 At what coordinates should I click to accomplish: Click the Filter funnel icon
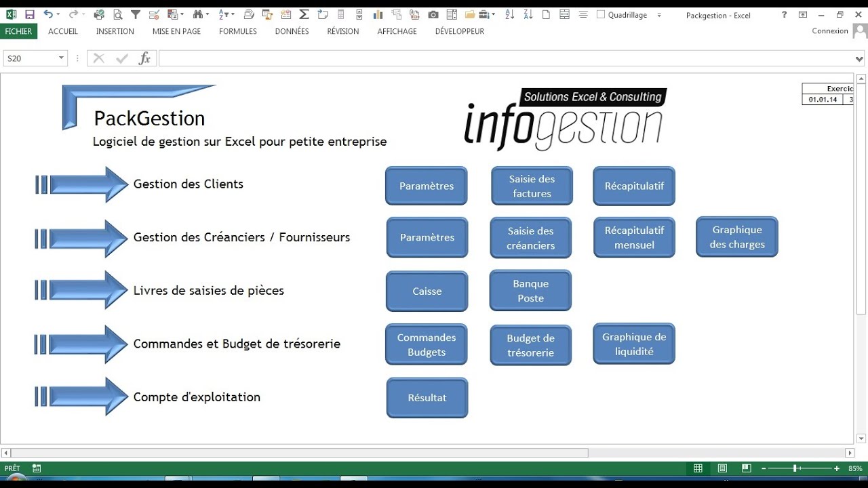[136, 15]
